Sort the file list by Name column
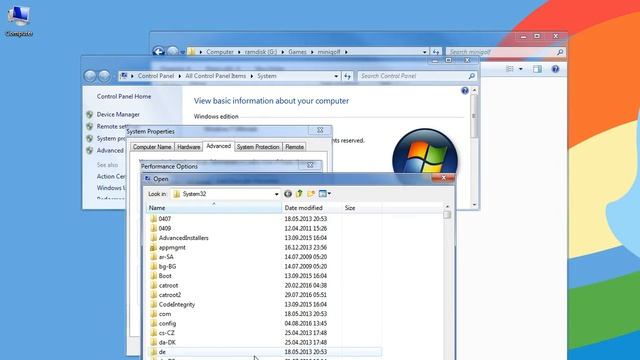 tap(214, 208)
